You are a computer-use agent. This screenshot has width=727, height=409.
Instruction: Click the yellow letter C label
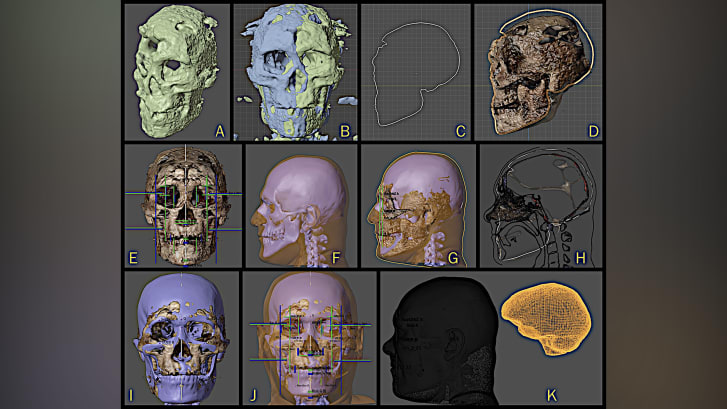459,127
